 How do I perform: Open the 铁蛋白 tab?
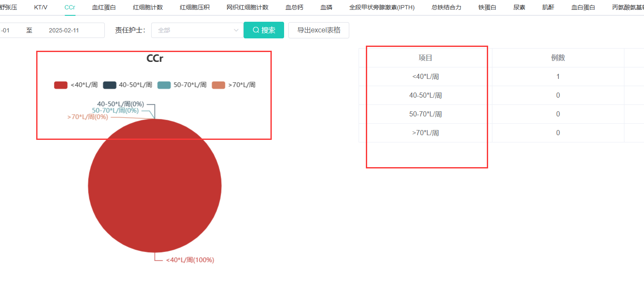tap(487, 7)
